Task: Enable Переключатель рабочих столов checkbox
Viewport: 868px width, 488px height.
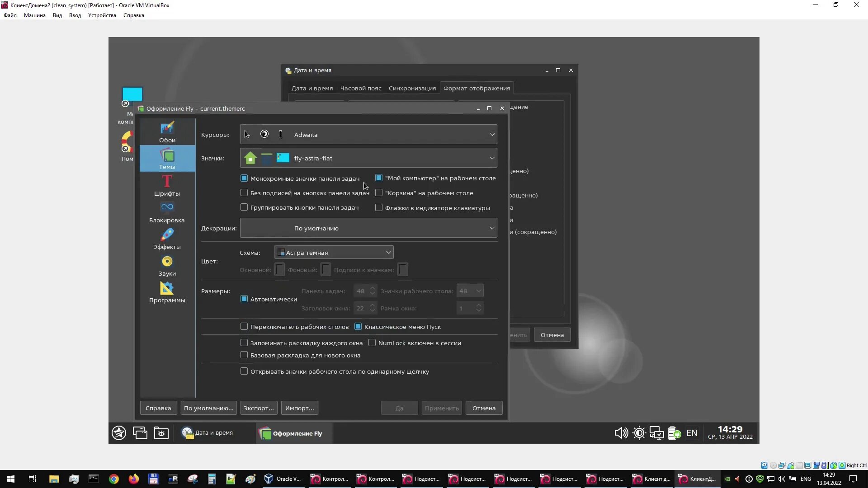Action: click(x=244, y=326)
